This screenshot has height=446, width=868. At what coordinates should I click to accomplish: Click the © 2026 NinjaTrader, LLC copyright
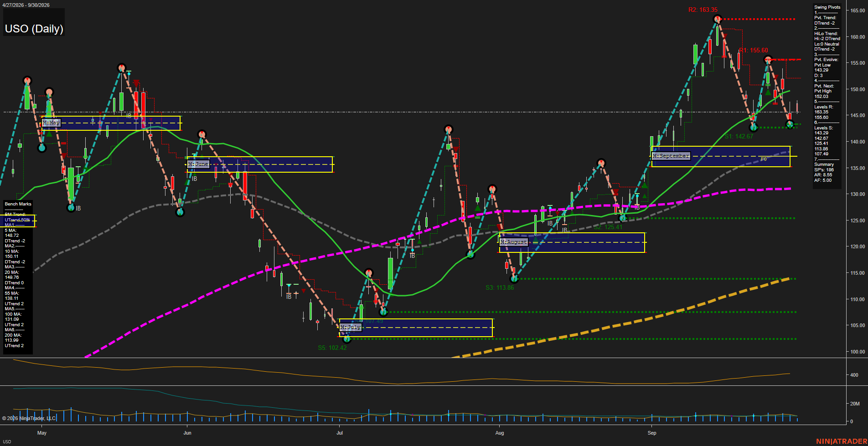[x=28, y=418]
